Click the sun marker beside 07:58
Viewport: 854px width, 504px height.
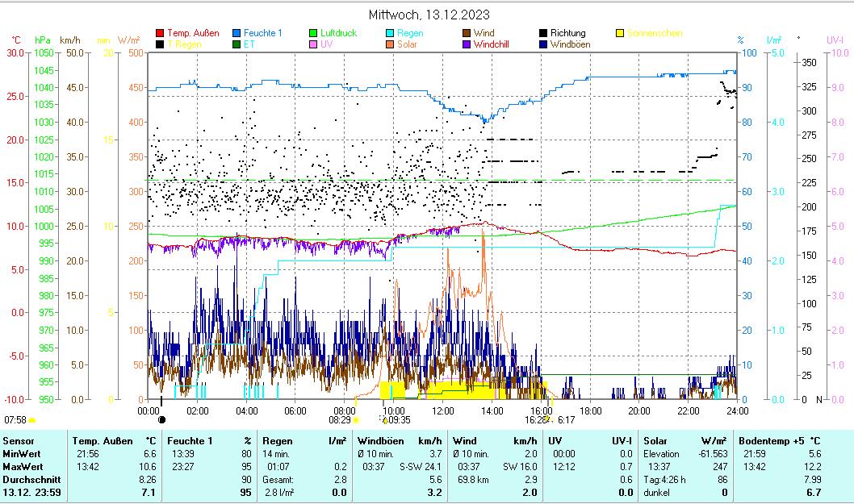(x=32, y=420)
